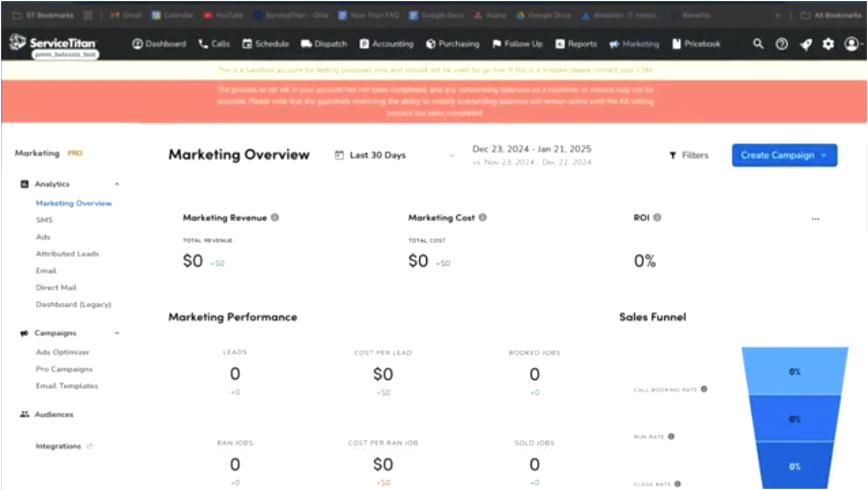Click the Create Campaign button
This screenshot has height=490, width=868.
[x=784, y=155]
